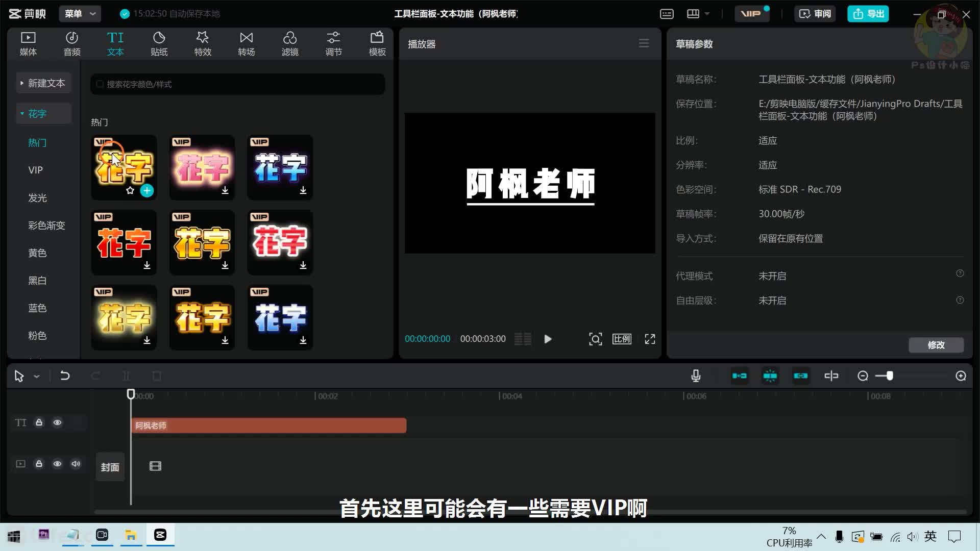Screen dimensions: 980x551
Task: Open the Windows Start menu
Action: click(14, 536)
